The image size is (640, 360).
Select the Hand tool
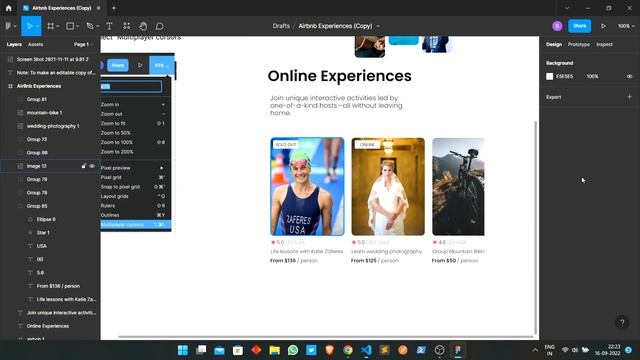(x=143, y=26)
